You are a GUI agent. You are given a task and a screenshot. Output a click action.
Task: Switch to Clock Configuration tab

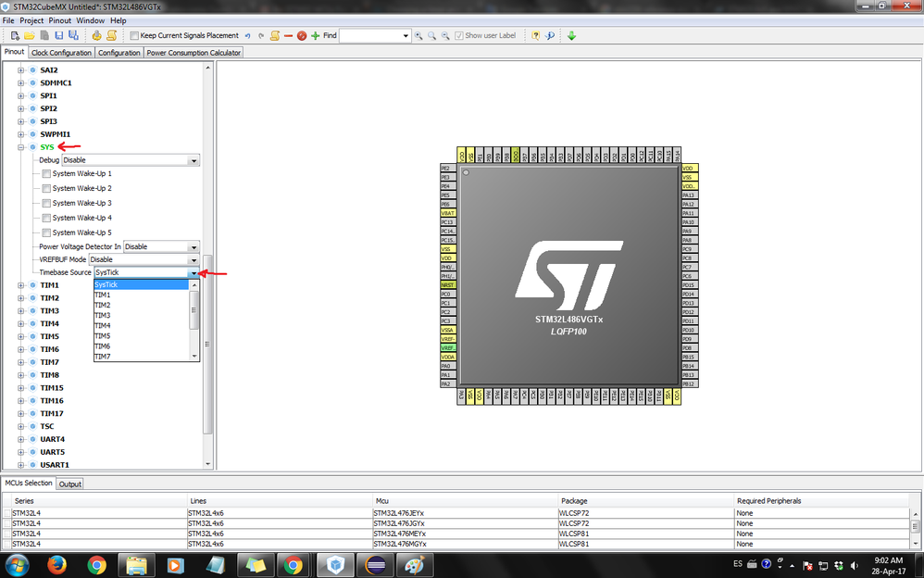point(61,53)
